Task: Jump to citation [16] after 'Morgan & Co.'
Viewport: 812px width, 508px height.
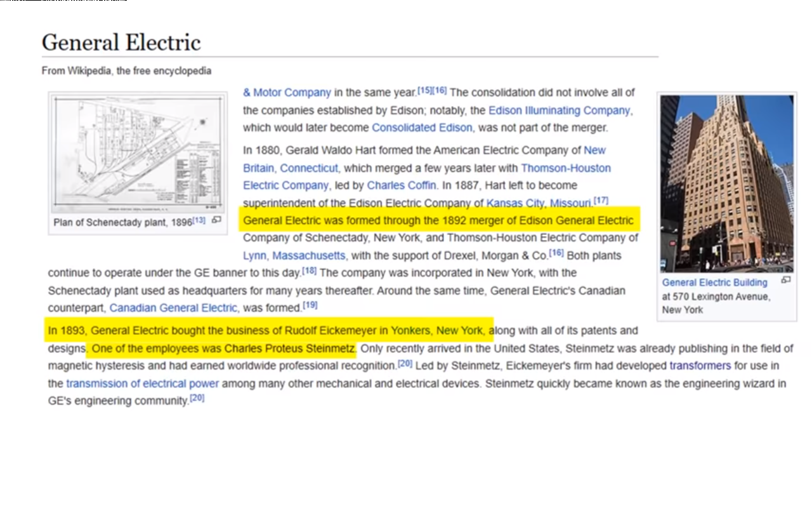Action: [556, 253]
